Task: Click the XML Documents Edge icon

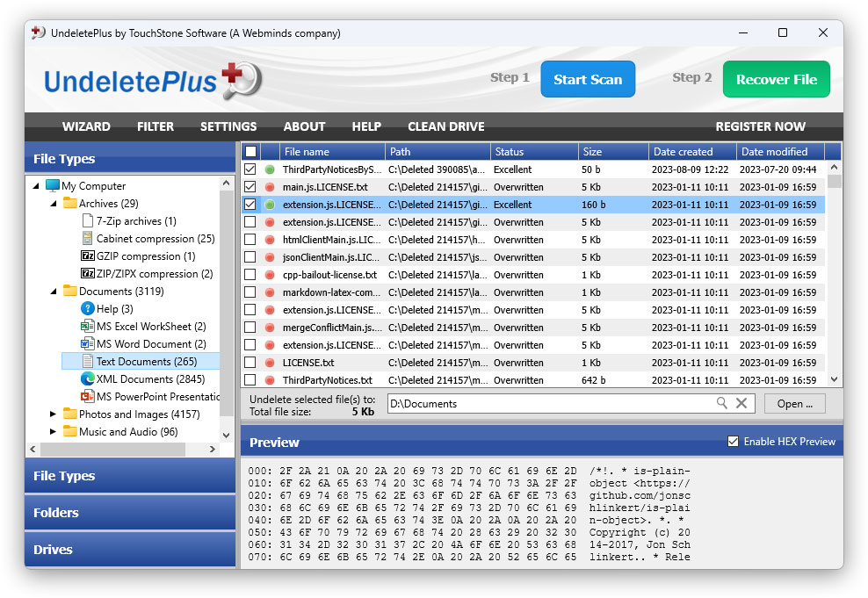Action: 88,379
